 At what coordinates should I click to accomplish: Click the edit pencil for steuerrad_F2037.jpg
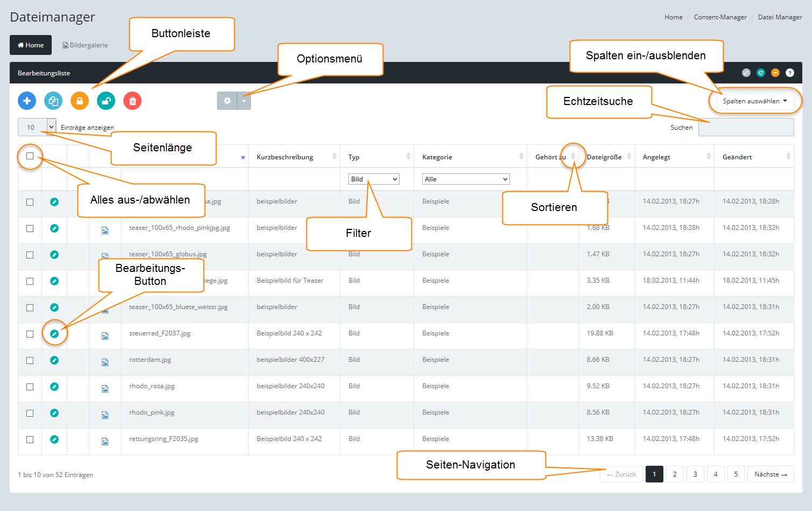[54, 334]
